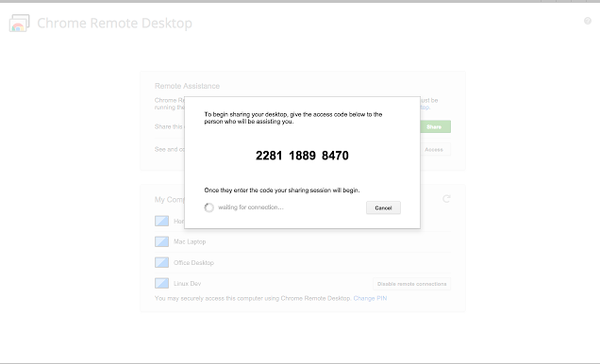The width and height of the screenshot is (600, 364).
Task: Open the help question mark icon
Action: coord(588,21)
